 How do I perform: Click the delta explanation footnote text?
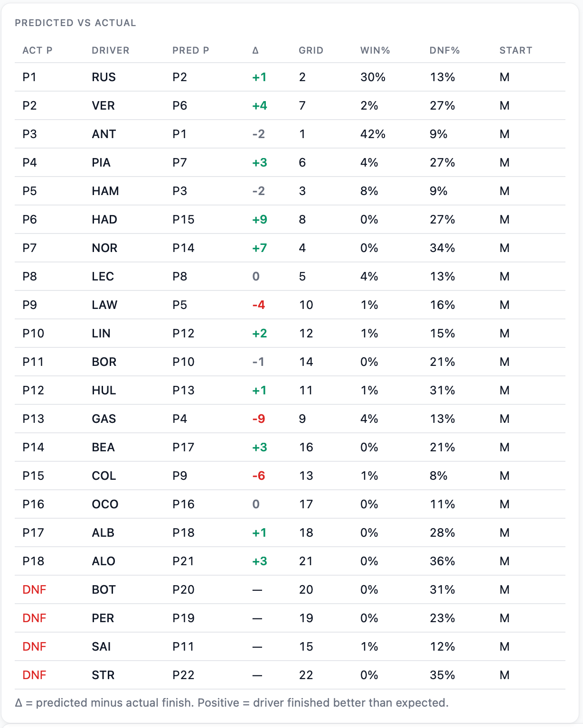pyautogui.click(x=232, y=702)
